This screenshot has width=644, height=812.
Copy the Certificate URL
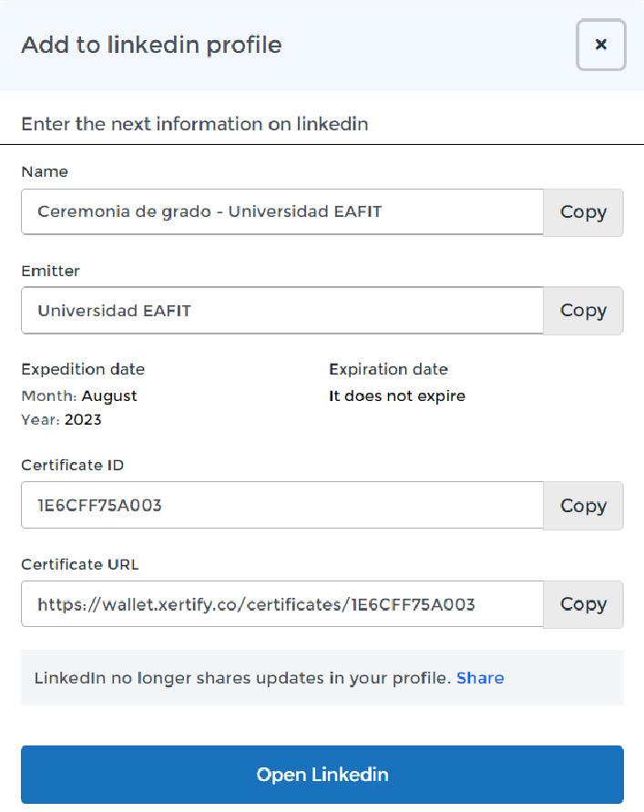(x=583, y=604)
